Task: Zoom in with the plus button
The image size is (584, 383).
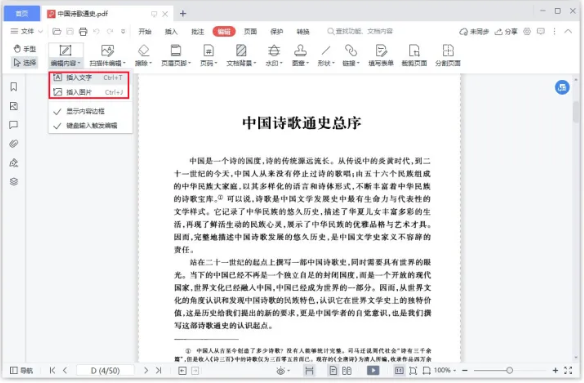Action: point(555,370)
